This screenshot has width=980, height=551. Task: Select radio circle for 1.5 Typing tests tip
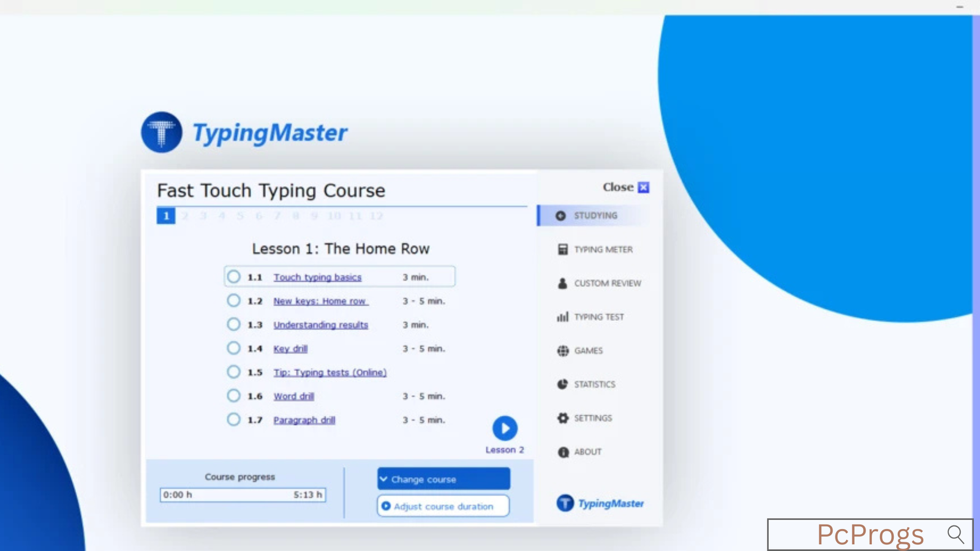pyautogui.click(x=233, y=372)
